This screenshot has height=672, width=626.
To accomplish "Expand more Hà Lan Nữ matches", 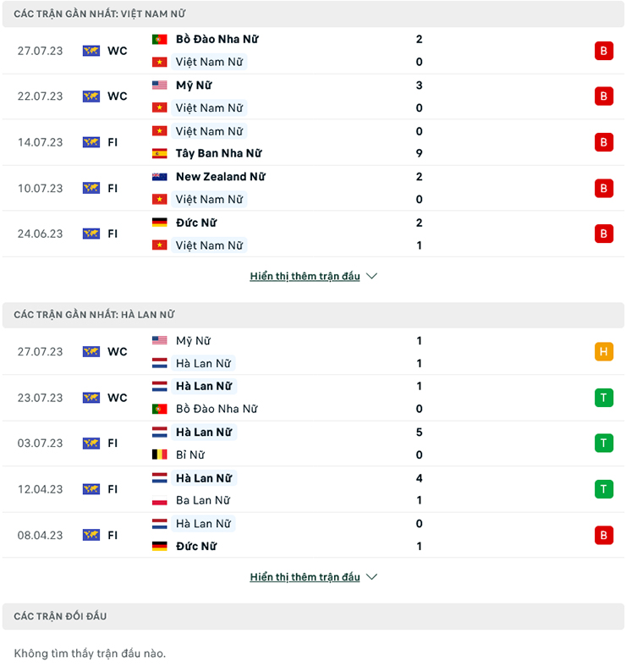I will (x=313, y=577).
